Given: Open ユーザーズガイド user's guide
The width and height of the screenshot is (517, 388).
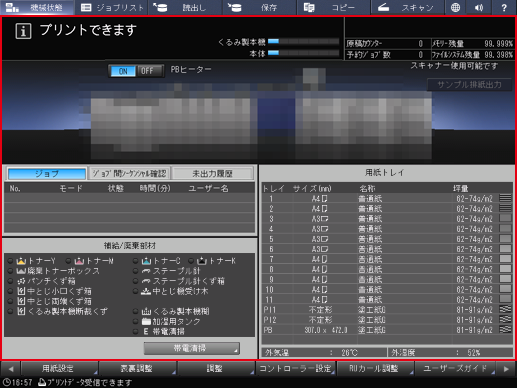Looking at the screenshot, I should 455,369.
